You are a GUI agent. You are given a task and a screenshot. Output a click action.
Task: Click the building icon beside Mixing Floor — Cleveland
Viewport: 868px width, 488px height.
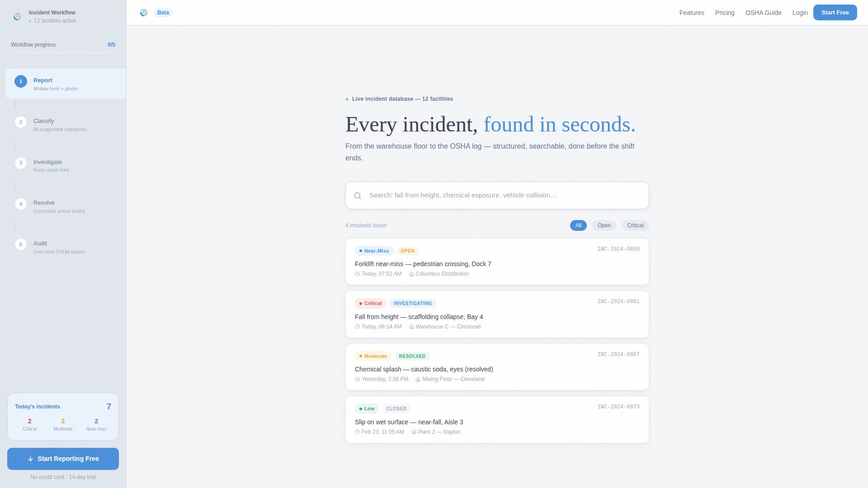click(418, 380)
